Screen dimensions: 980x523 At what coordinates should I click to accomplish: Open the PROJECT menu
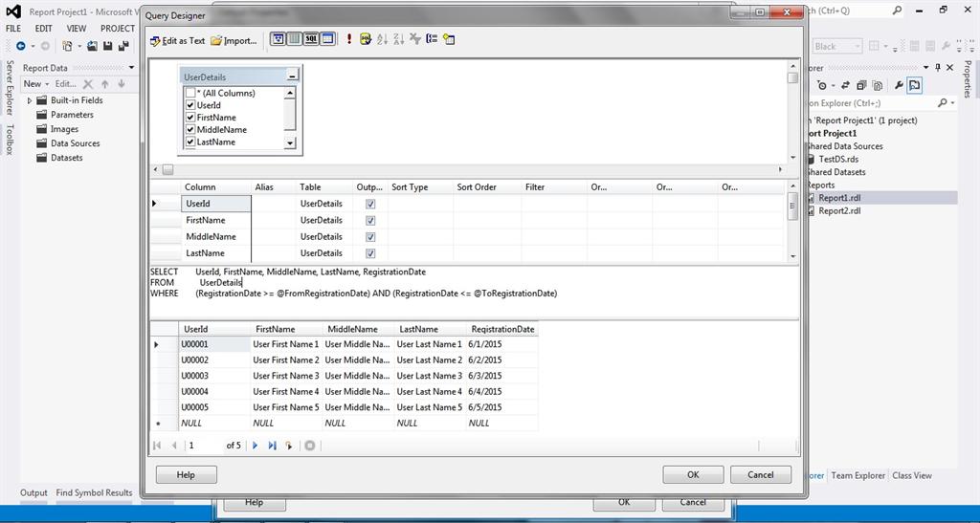coord(118,29)
